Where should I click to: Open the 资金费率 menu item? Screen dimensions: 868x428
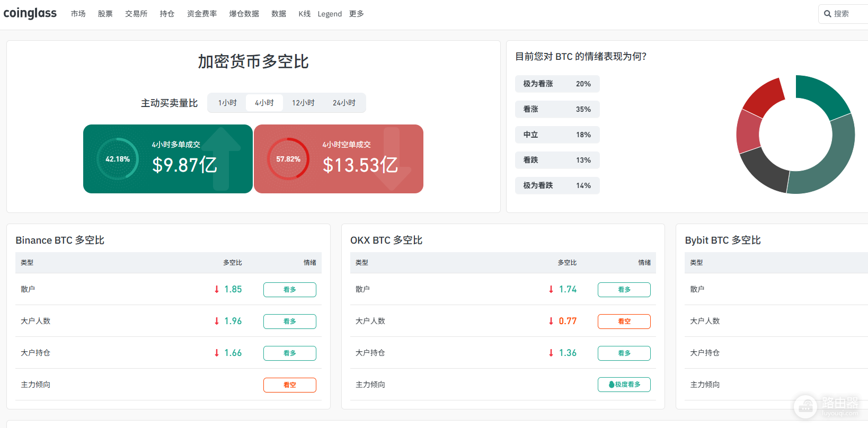pyautogui.click(x=202, y=14)
